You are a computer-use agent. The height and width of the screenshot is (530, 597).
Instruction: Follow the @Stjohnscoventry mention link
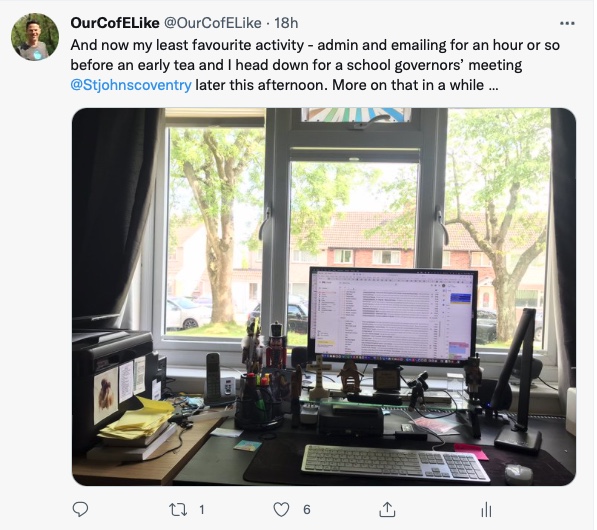(x=131, y=85)
